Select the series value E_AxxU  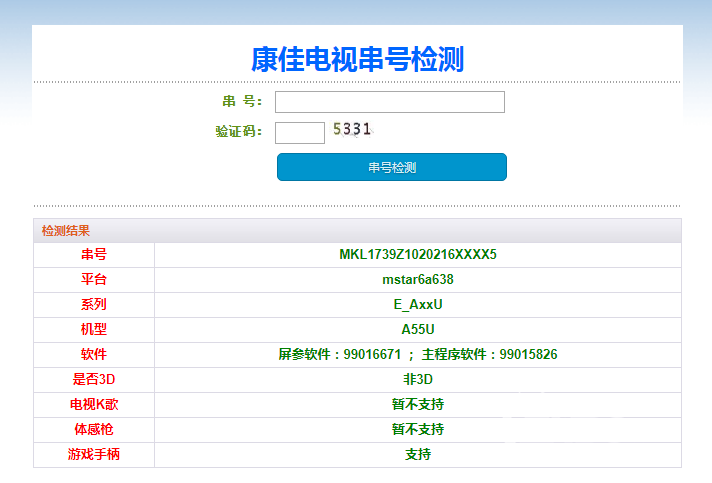tap(418, 304)
